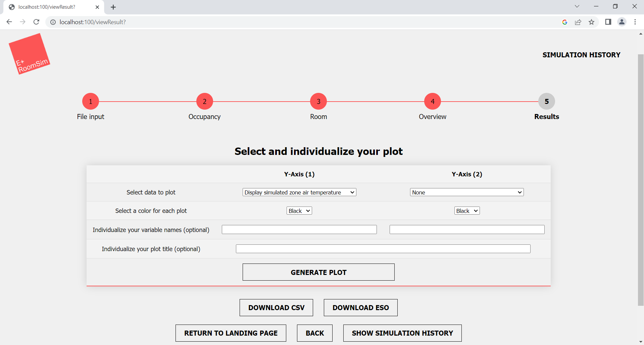Share this page using the share icon
644x345 pixels.
click(578, 22)
